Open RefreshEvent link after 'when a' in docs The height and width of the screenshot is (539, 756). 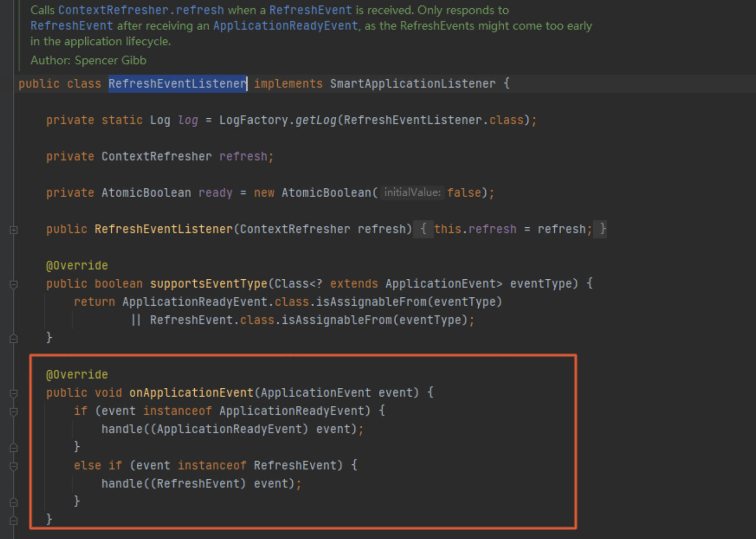point(310,10)
